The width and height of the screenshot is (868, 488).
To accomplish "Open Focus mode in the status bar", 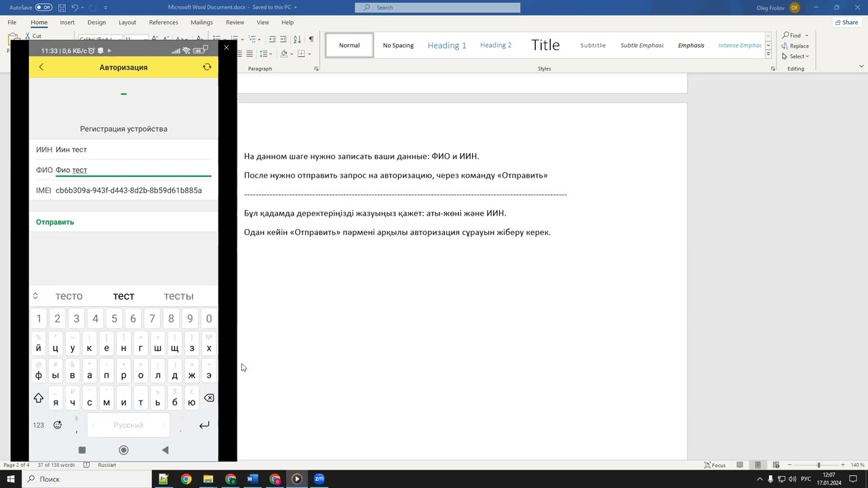I will coord(715,465).
